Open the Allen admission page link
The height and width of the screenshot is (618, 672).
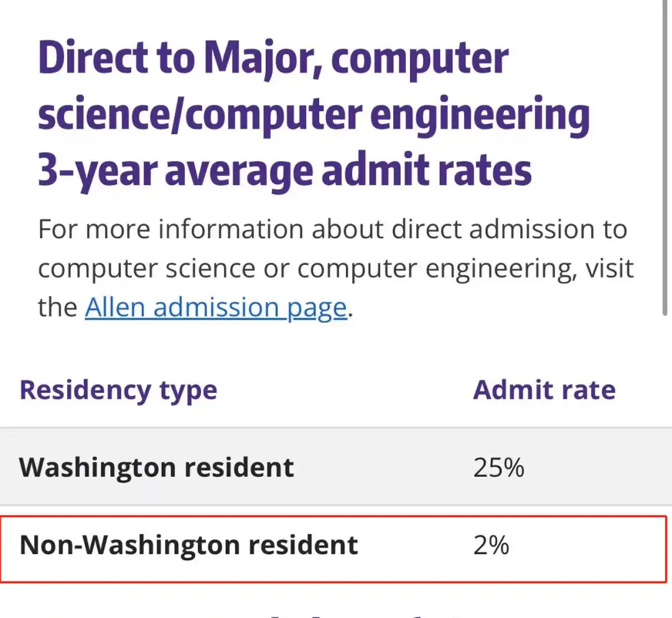tap(215, 307)
